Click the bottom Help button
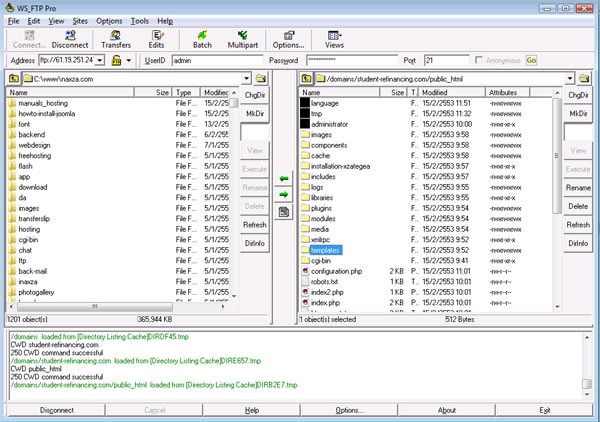The image size is (600, 422). click(x=252, y=410)
